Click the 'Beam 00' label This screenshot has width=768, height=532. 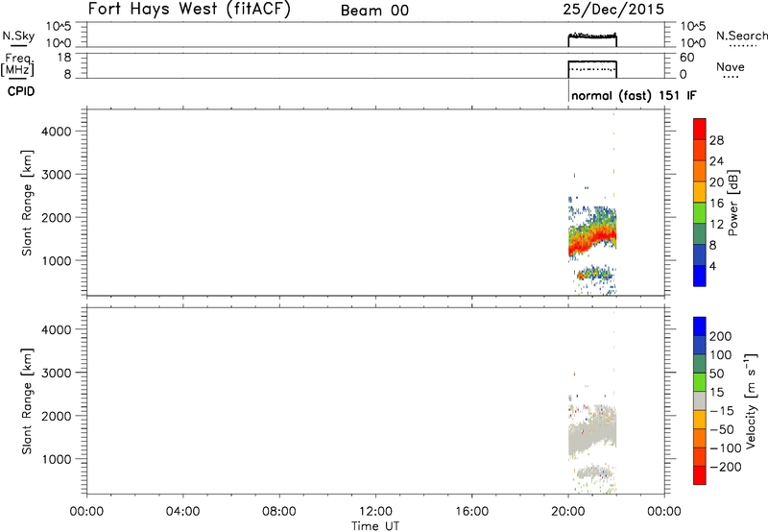pyautogui.click(x=374, y=11)
